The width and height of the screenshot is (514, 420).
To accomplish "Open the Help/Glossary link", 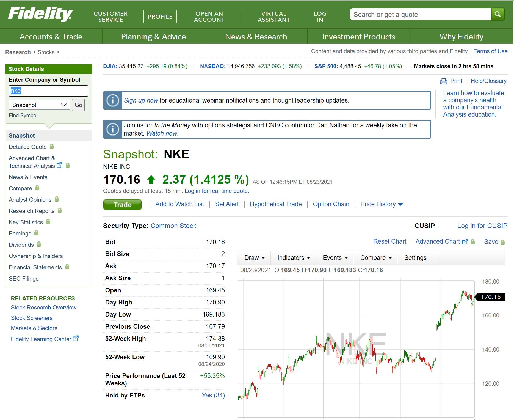I will pos(489,81).
